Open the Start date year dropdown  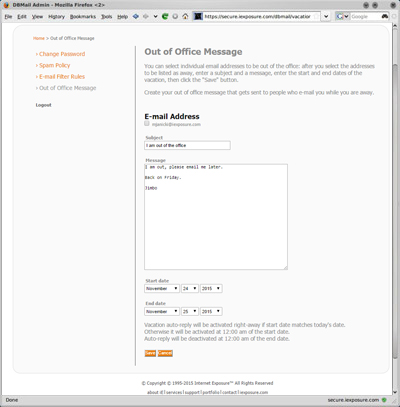click(211, 288)
